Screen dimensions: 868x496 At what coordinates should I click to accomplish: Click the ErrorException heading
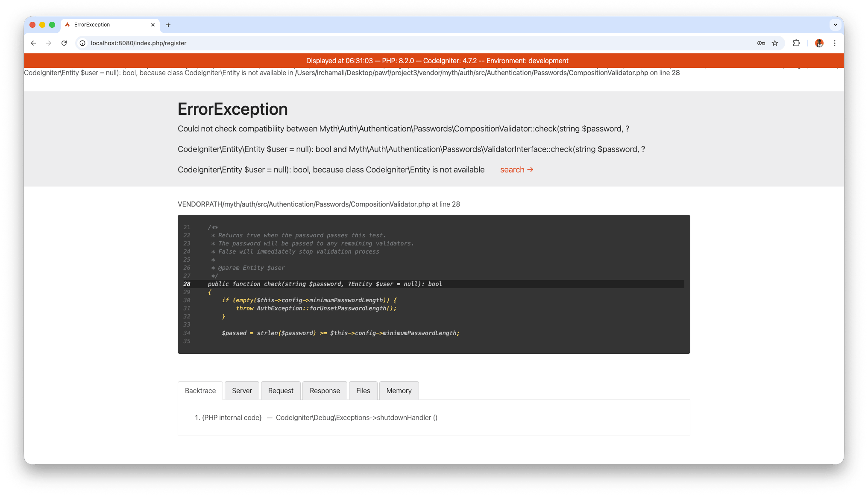click(x=233, y=109)
